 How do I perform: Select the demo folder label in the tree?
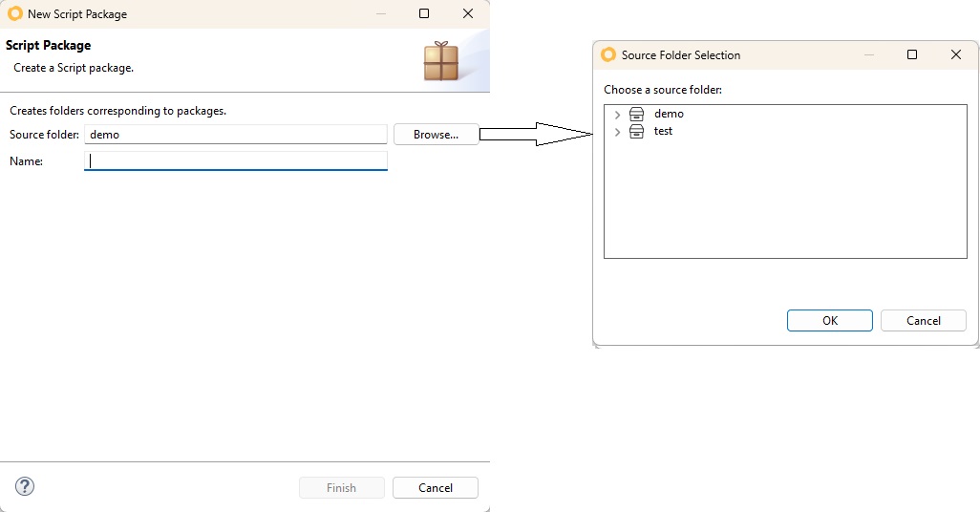(669, 114)
